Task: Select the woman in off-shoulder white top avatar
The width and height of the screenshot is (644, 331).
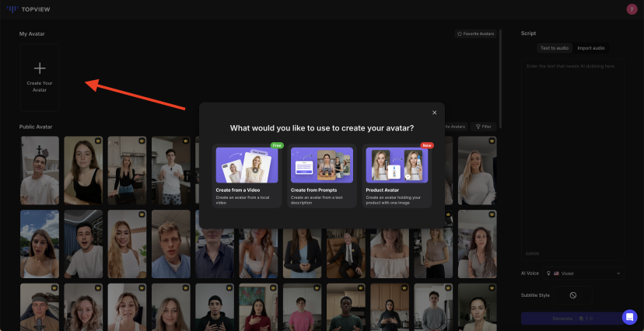Action: 390,253
